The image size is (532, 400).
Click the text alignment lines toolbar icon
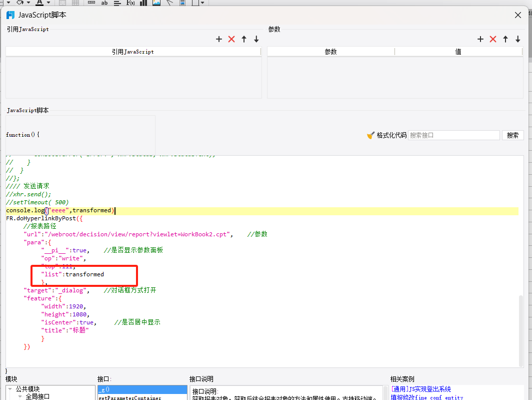(117, 3)
